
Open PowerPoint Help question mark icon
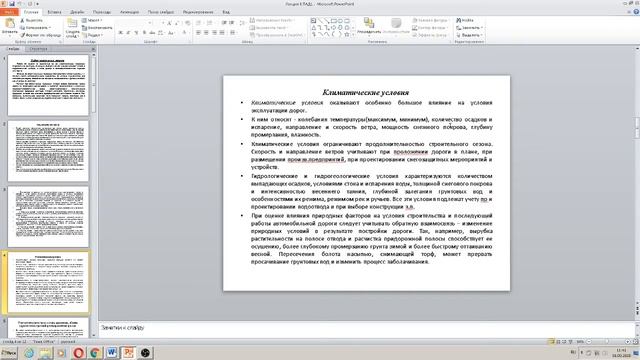[636, 12]
